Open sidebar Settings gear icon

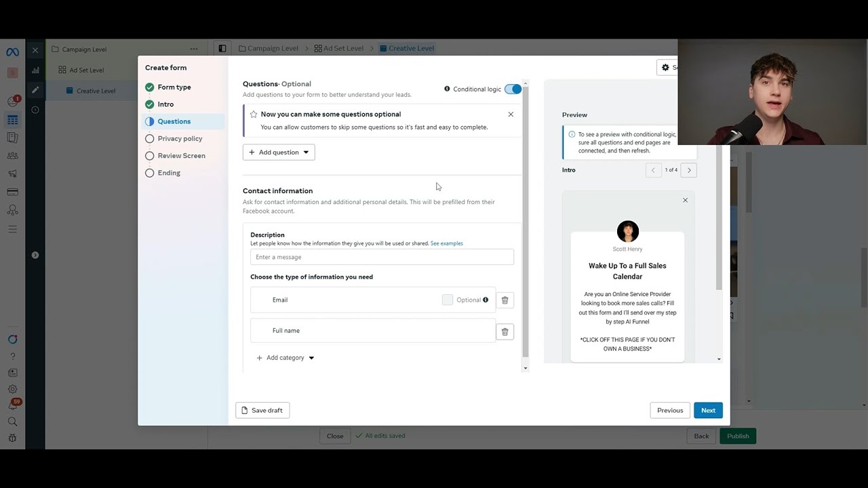(x=12, y=389)
